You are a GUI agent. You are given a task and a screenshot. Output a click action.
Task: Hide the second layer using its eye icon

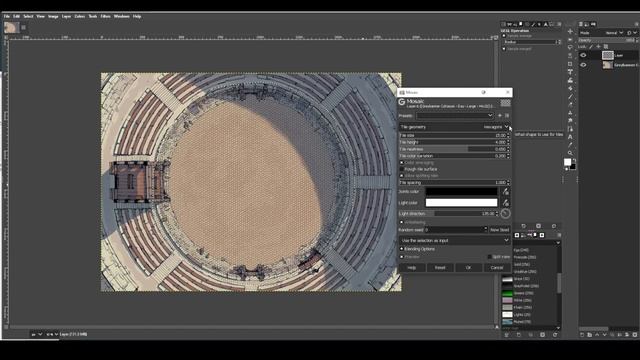(583, 65)
